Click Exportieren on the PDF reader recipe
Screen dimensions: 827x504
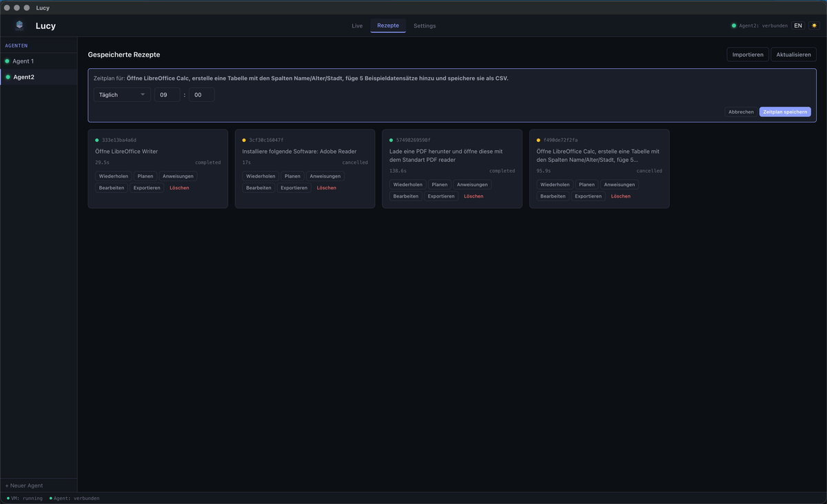441,196
